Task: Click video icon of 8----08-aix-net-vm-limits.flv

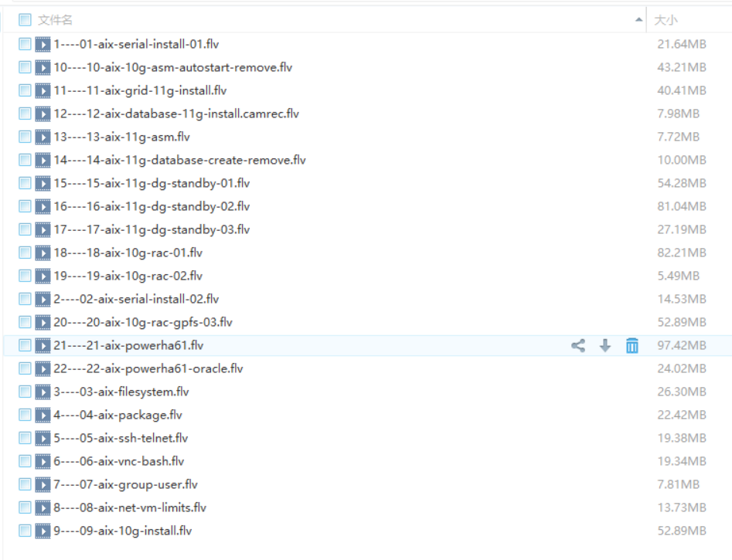Action: point(43,507)
